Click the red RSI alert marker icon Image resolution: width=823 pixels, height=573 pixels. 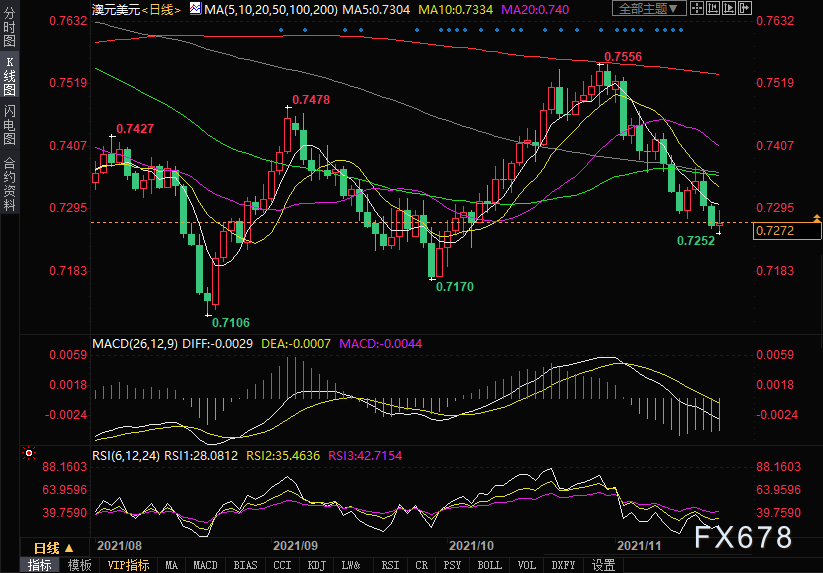tap(29, 453)
